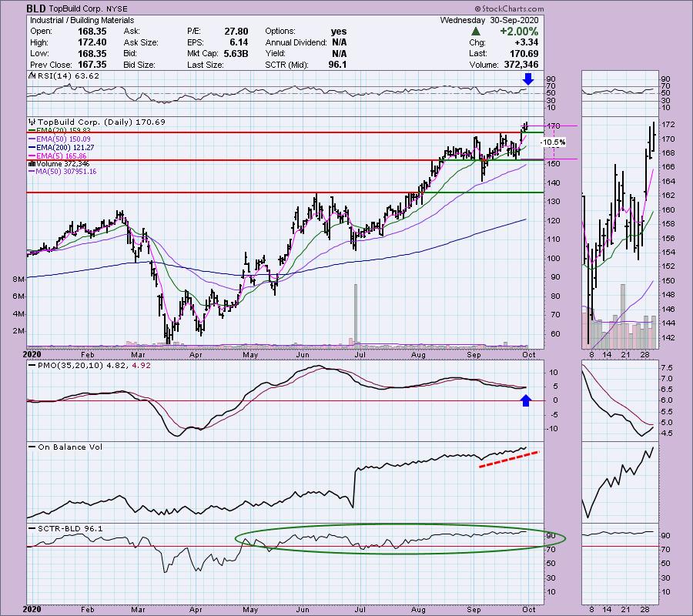Click the Yield label in the header
The image size is (693, 616).
[276, 53]
